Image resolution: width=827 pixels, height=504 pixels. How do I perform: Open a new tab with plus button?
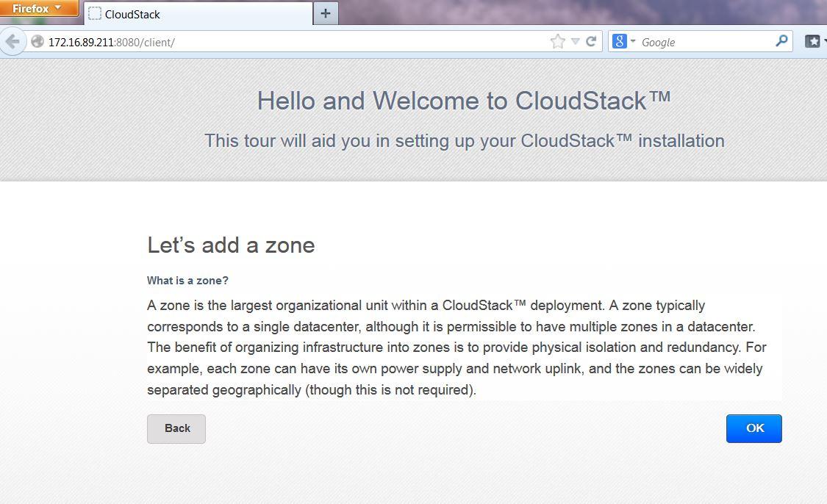tap(326, 13)
